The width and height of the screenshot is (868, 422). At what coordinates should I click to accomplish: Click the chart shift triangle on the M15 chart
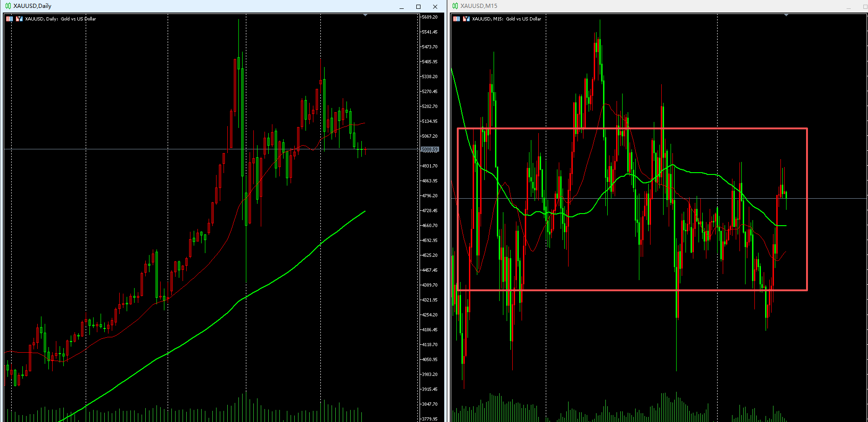pyautogui.click(x=787, y=15)
